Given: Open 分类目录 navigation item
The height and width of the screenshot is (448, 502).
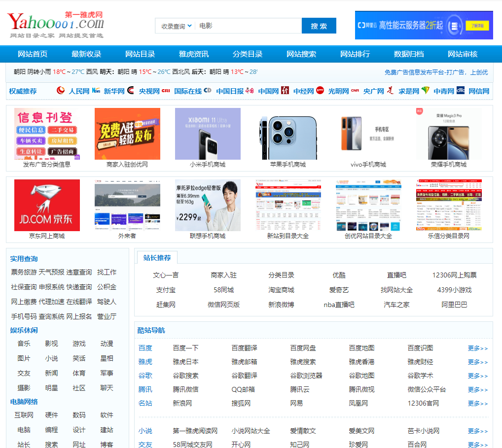Looking at the screenshot, I should [x=248, y=54].
